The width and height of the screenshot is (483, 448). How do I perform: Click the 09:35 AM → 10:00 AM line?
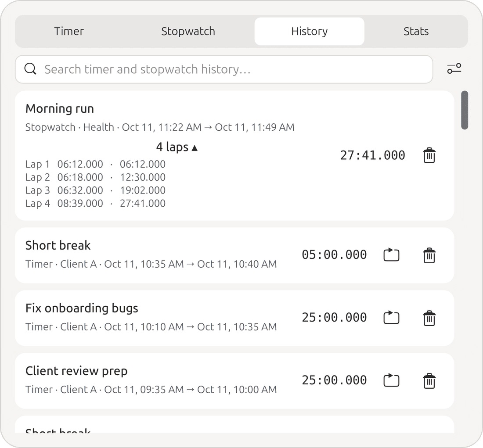[x=151, y=390]
